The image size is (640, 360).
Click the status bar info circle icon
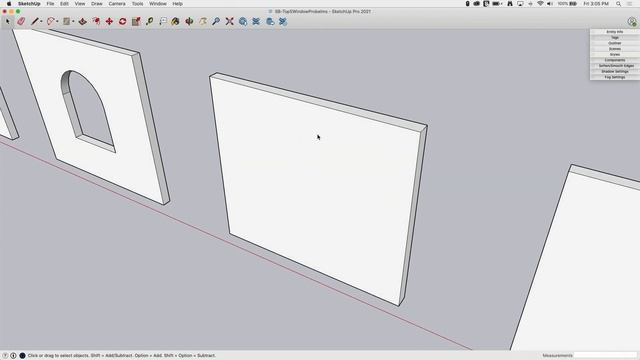pos(13,356)
